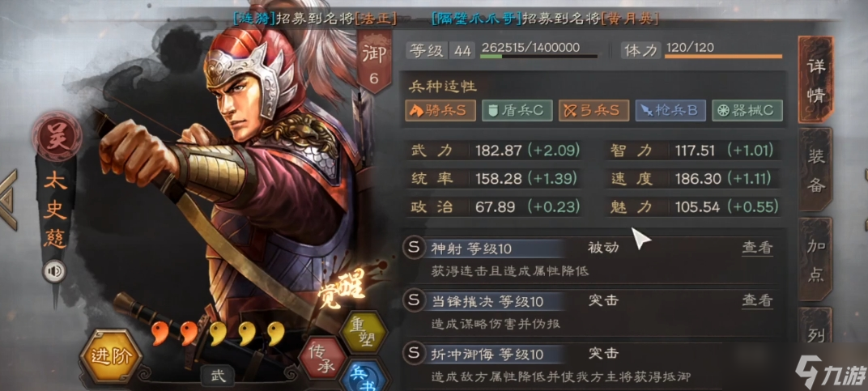Image resolution: width=868 pixels, height=391 pixels.
Task: Expand the 当锋摧决 skill entry
Action: coord(594,312)
